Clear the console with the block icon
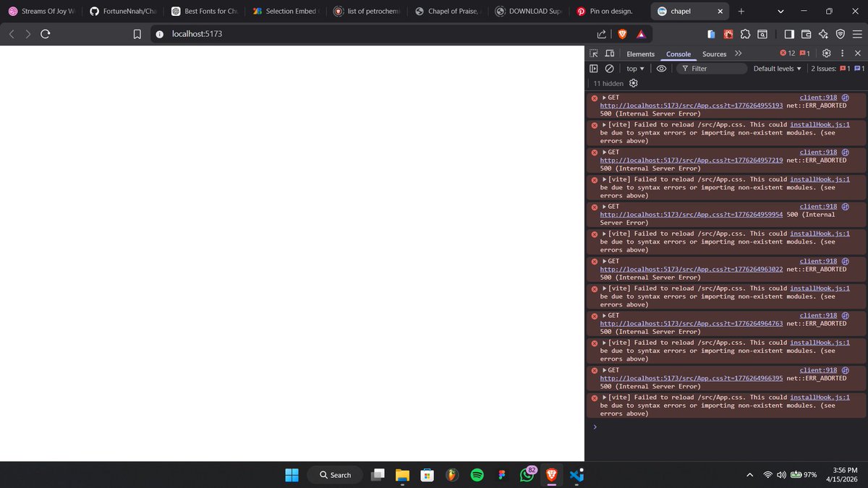Viewport: 868px width, 488px height. (x=609, y=69)
